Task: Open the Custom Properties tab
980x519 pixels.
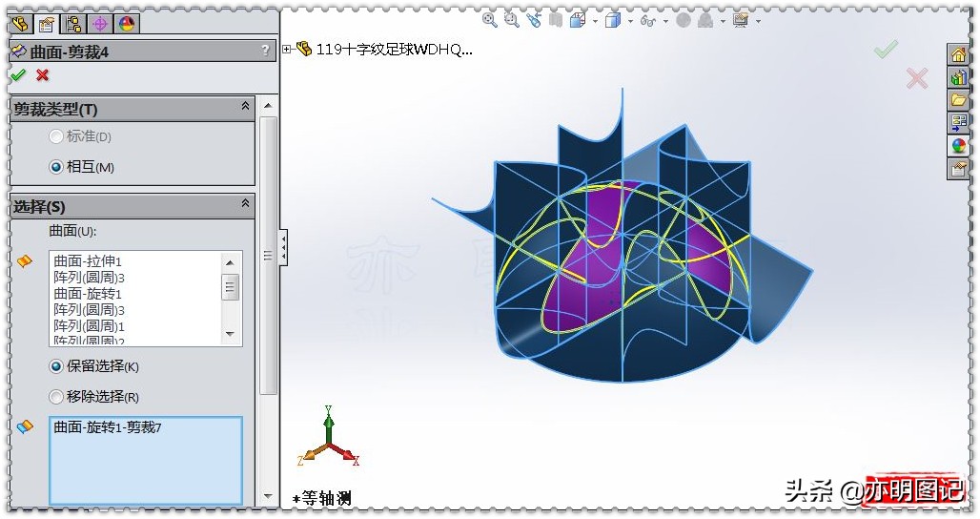Action: 958,168
